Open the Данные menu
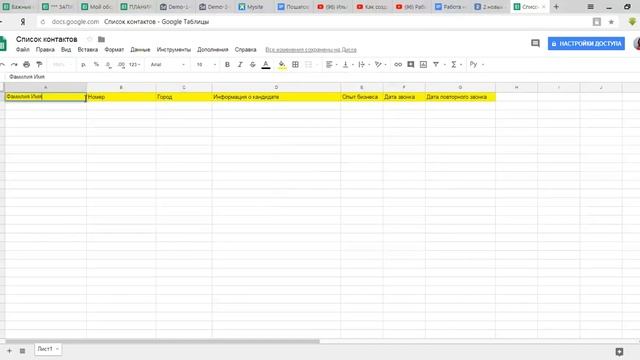Image resolution: width=640 pixels, height=360 pixels. tap(140, 49)
